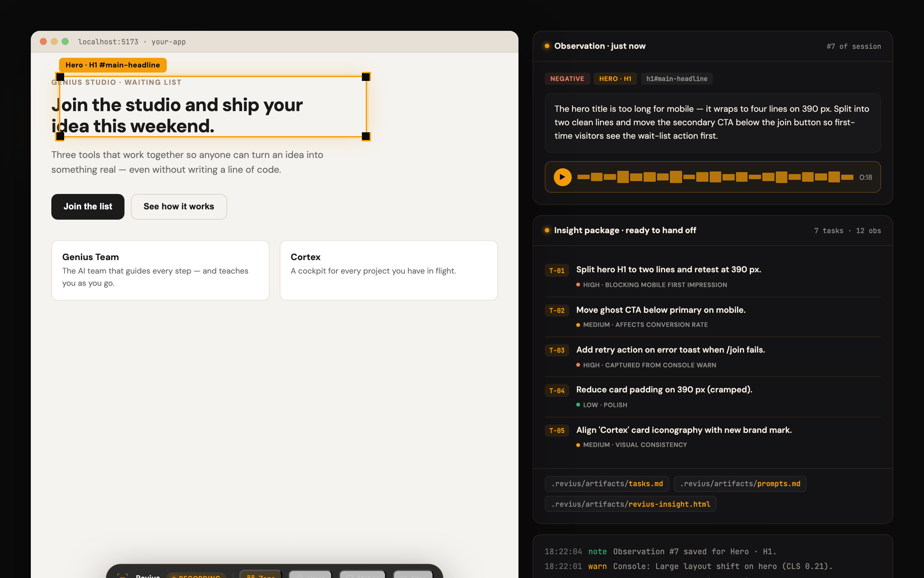Open task 'Split hero H1 to two lines'
Viewport: 924px width, 578px height.
pos(669,269)
